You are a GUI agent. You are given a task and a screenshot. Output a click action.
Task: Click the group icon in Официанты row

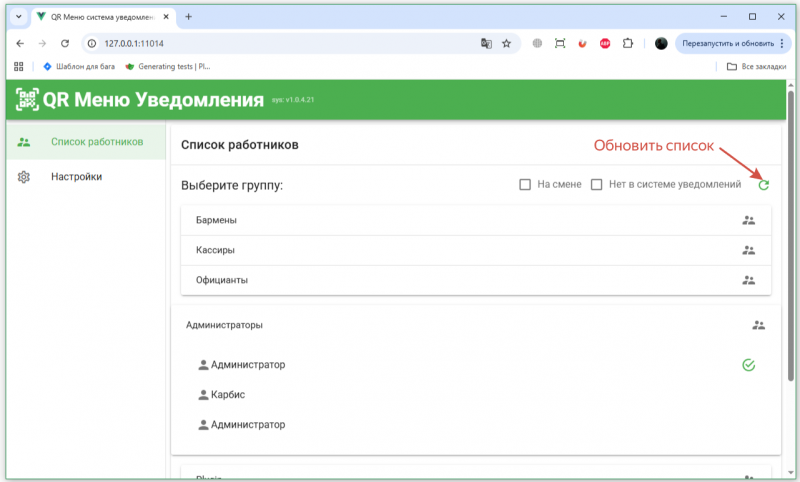point(748,280)
